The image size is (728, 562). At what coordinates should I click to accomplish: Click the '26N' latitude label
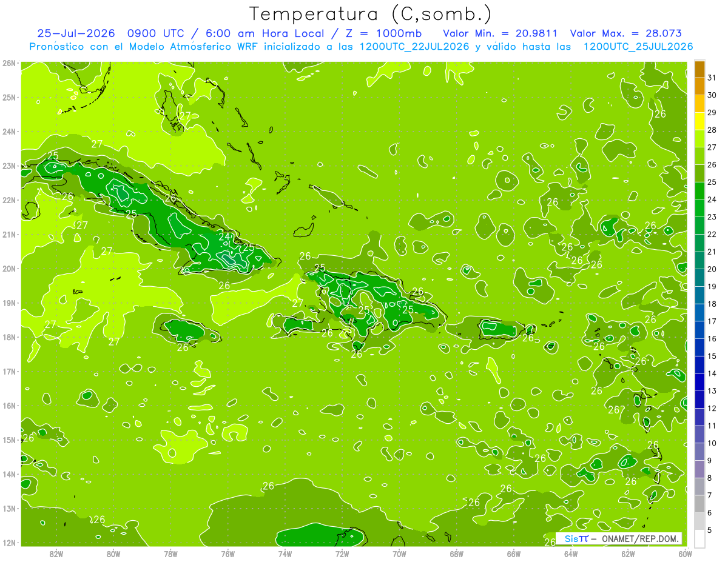(8, 63)
